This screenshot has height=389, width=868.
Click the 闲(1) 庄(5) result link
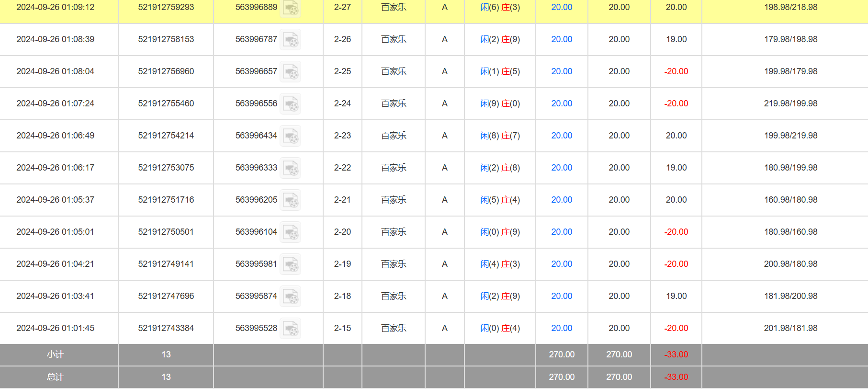[x=500, y=71]
